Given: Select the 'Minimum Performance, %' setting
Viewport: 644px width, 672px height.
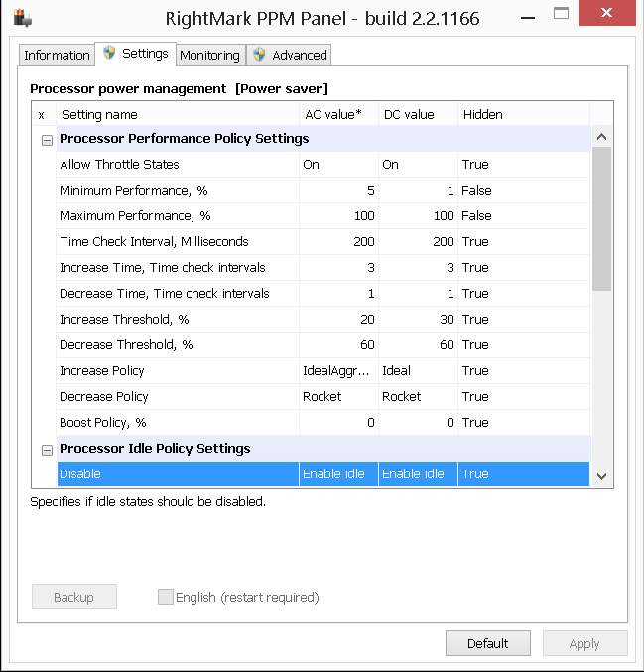Looking at the screenshot, I should [323, 191].
